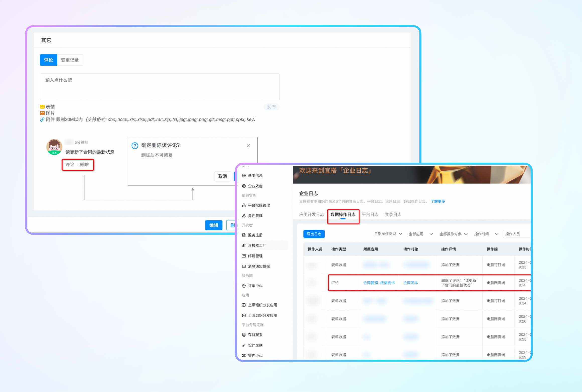582x392 pixels.
Task: Open 基本信息 from the sidebar
Action: (255, 176)
